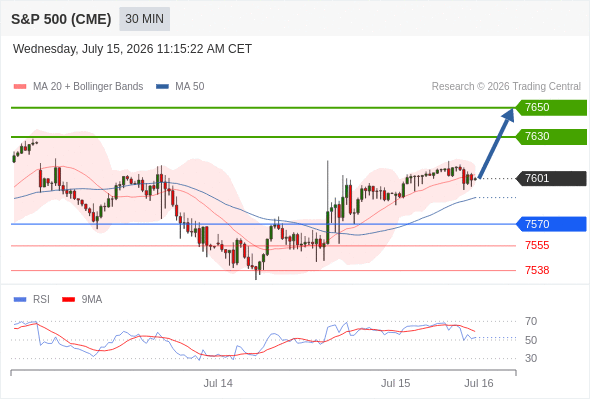Click the Jul 16 date axis label

(x=479, y=383)
